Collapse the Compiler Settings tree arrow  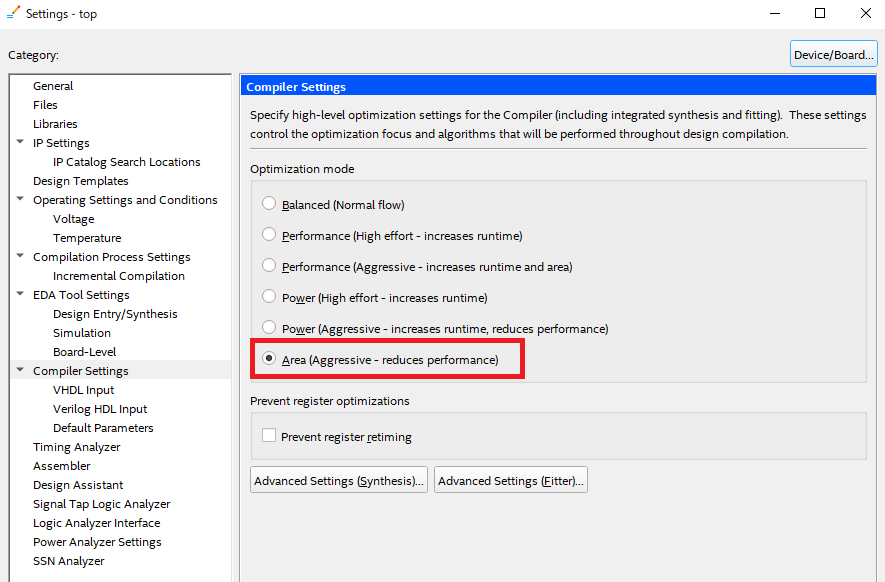(20, 371)
